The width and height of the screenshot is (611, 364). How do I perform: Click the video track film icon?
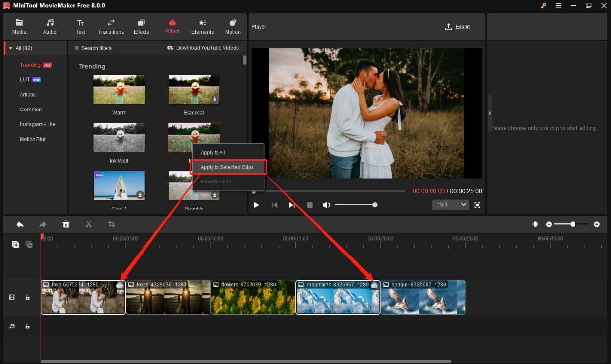[12, 297]
